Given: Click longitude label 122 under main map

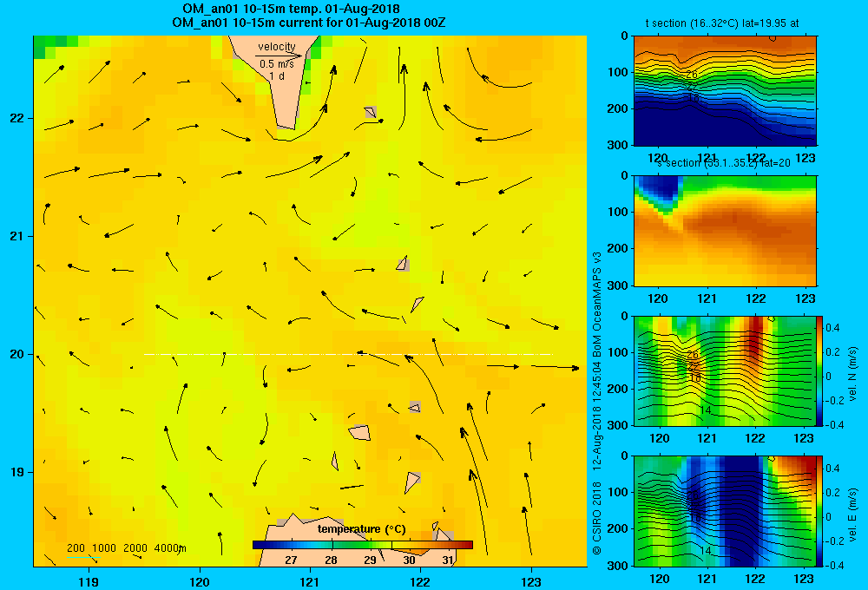Looking at the screenshot, I should tap(420, 581).
